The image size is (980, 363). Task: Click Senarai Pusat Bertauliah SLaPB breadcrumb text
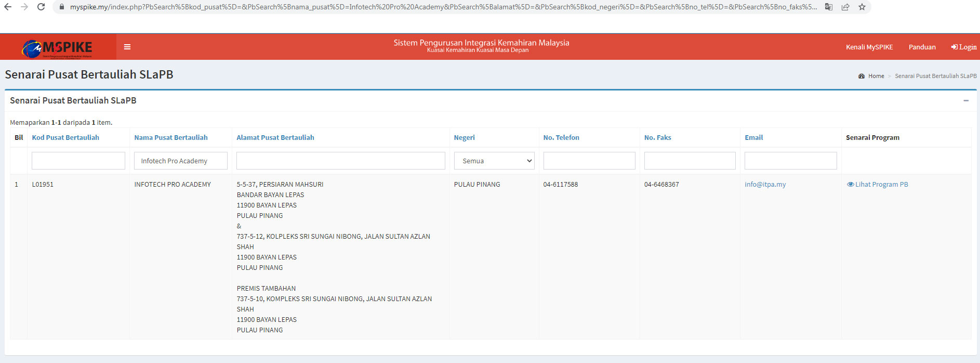pyautogui.click(x=936, y=76)
